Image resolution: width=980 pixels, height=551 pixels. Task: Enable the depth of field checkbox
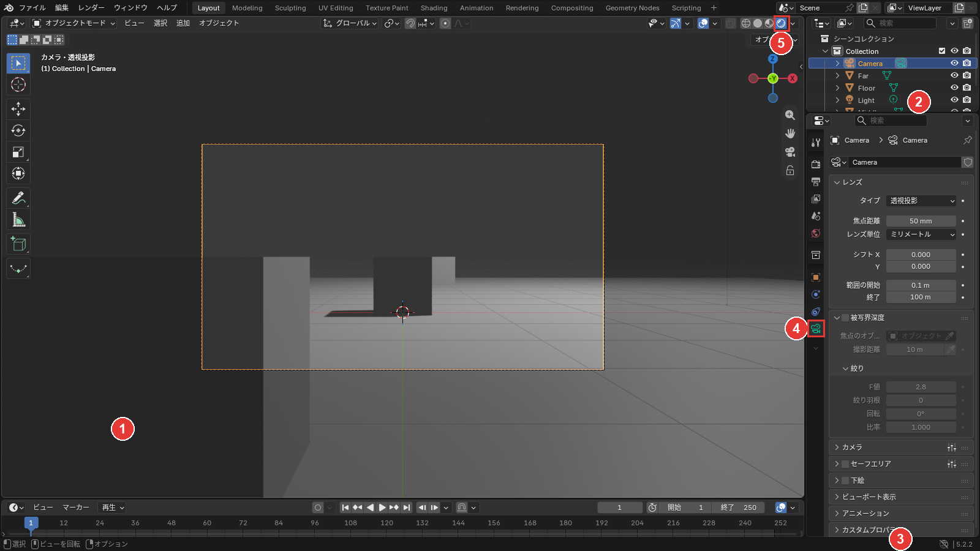point(845,318)
